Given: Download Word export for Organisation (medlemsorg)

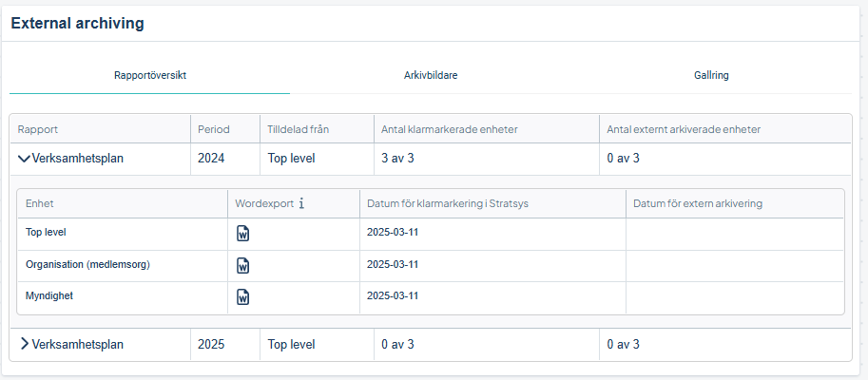Looking at the screenshot, I should [x=243, y=265].
